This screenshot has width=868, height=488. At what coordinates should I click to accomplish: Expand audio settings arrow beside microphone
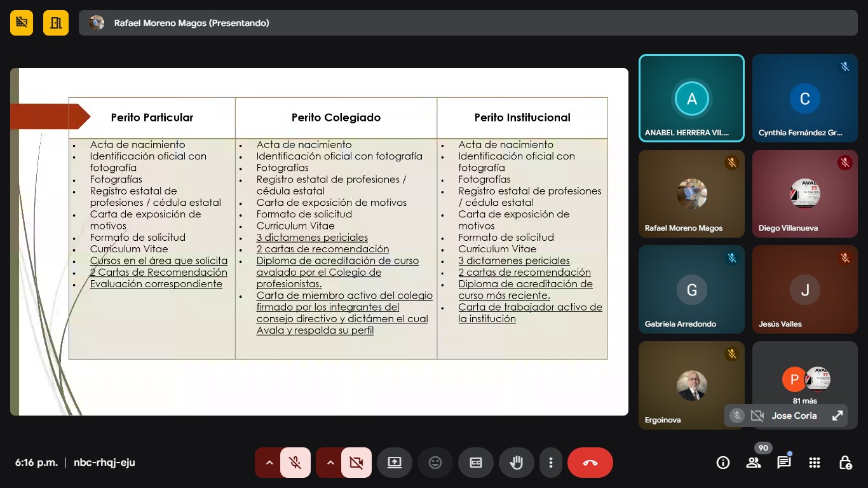pyautogui.click(x=269, y=463)
